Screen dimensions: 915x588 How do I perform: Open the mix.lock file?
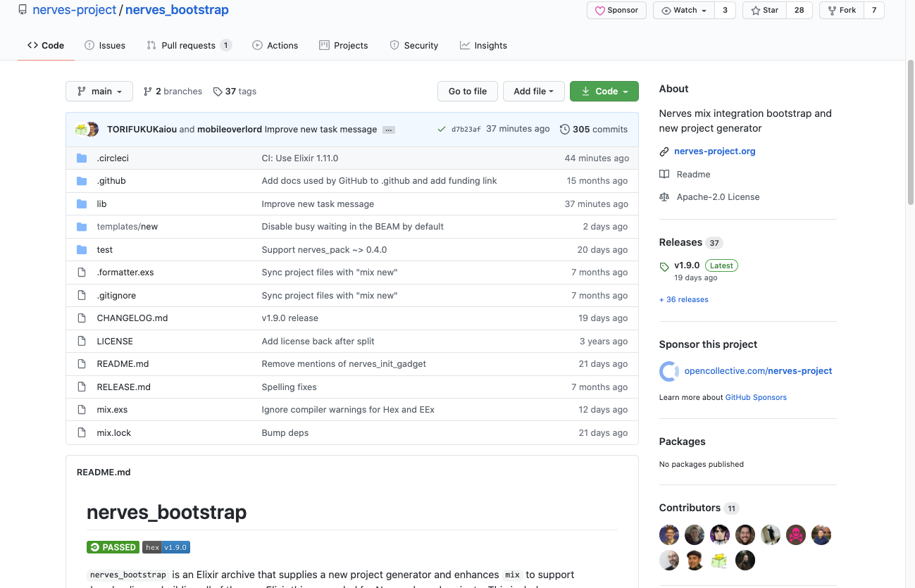114,433
